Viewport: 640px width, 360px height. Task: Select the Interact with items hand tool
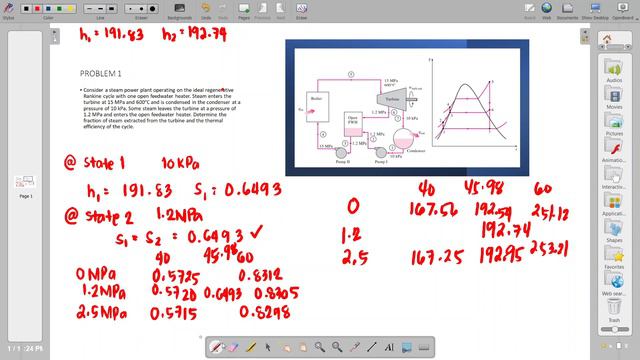tap(285, 347)
